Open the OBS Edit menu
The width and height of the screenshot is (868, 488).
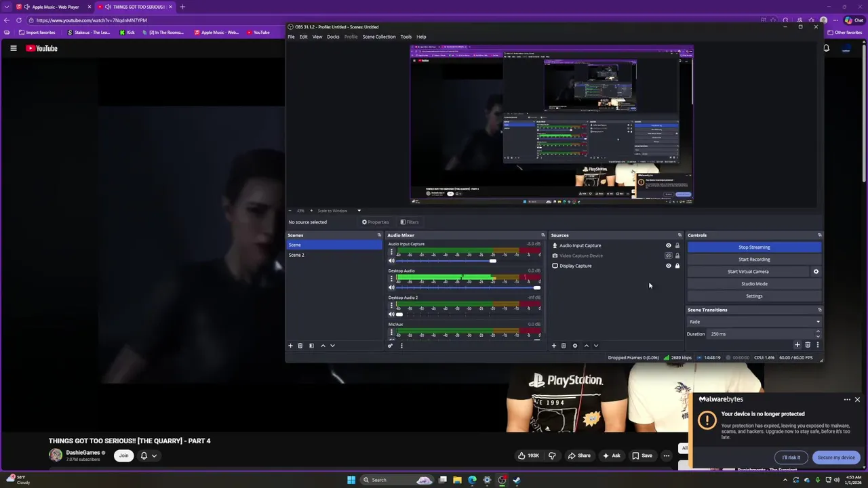(303, 37)
